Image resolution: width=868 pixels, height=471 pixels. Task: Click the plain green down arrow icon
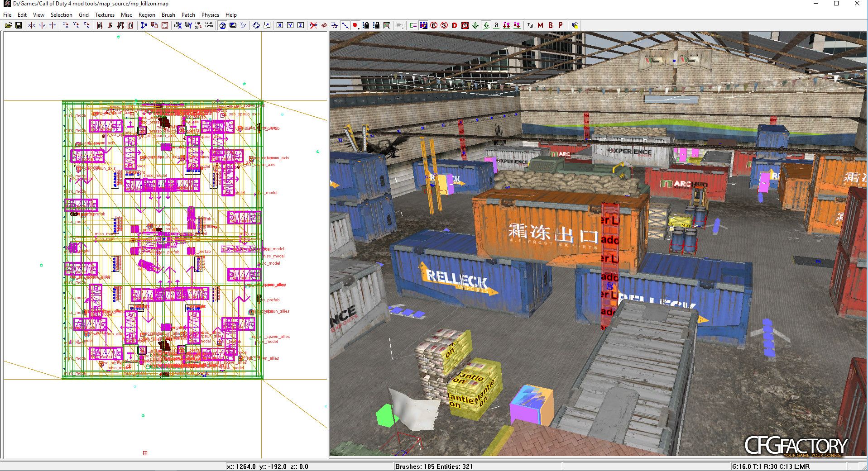(475, 25)
